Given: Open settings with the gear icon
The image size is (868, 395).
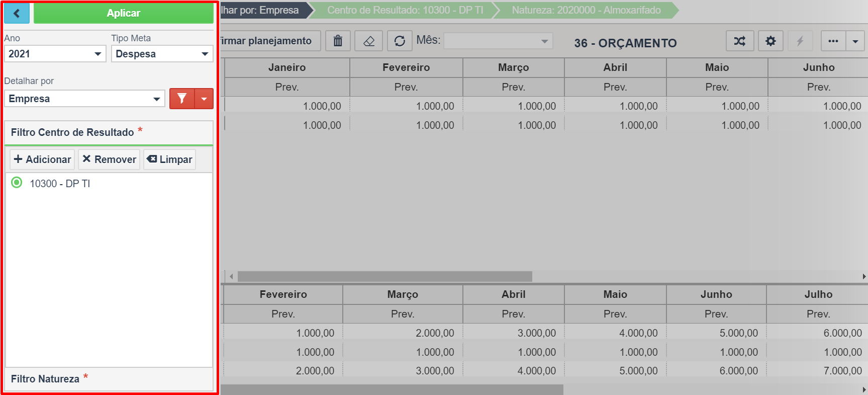Looking at the screenshot, I should click(770, 41).
